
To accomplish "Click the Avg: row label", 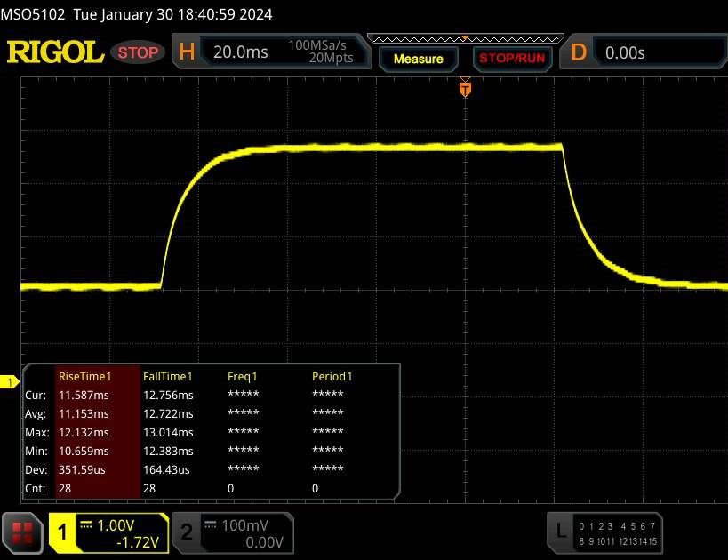I will pyautogui.click(x=36, y=413).
